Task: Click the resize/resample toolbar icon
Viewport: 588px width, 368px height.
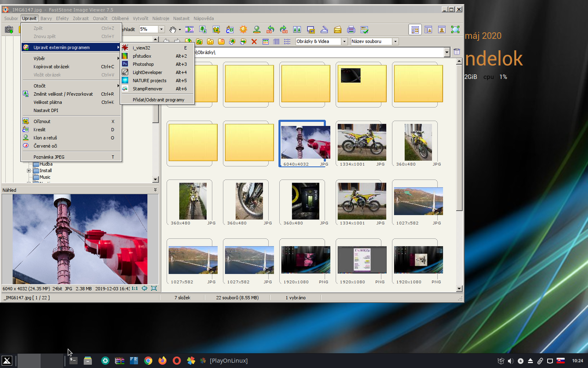Action: (x=203, y=29)
